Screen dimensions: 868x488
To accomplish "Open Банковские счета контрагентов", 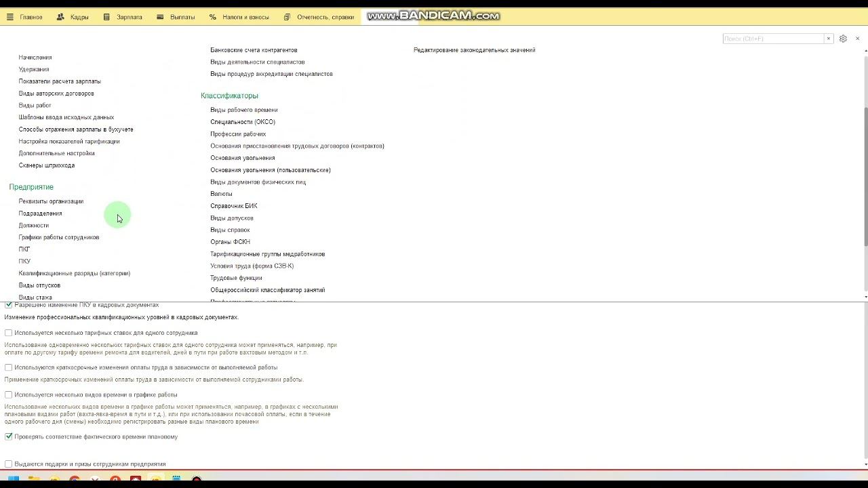I will coord(254,50).
